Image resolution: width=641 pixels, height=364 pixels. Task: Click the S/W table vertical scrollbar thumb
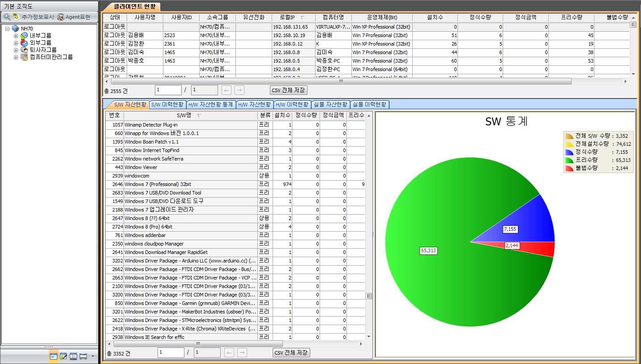click(369, 296)
